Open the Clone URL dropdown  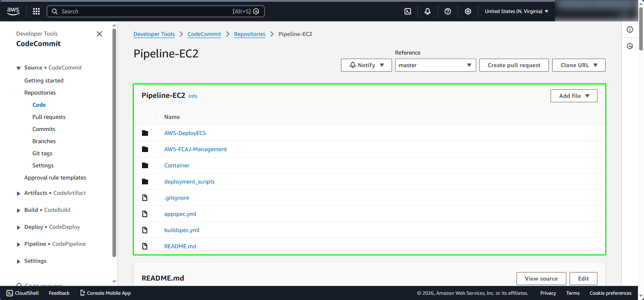point(579,65)
